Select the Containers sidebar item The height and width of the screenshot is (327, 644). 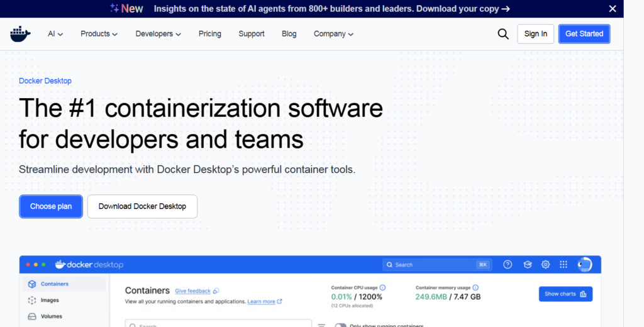[64, 284]
